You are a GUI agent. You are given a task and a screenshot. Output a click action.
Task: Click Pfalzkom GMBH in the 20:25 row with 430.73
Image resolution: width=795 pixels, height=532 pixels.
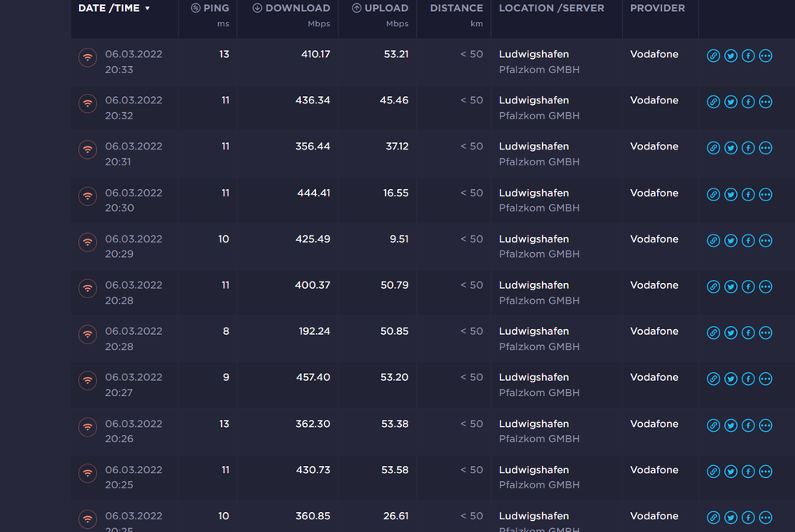click(x=539, y=485)
